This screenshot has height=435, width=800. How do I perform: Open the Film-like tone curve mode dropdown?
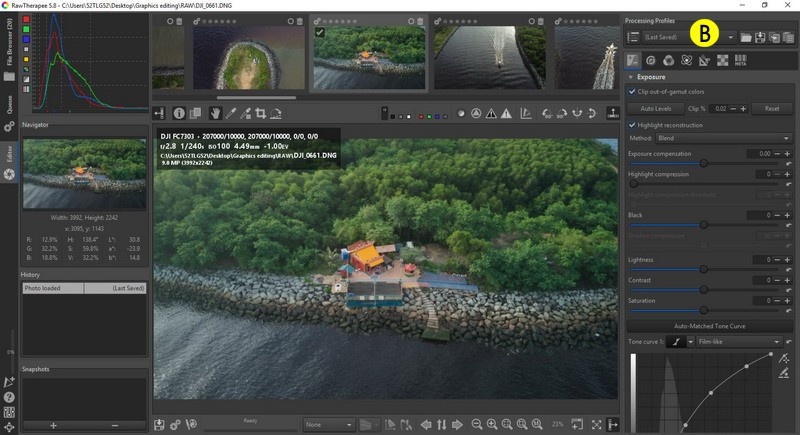coord(738,341)
